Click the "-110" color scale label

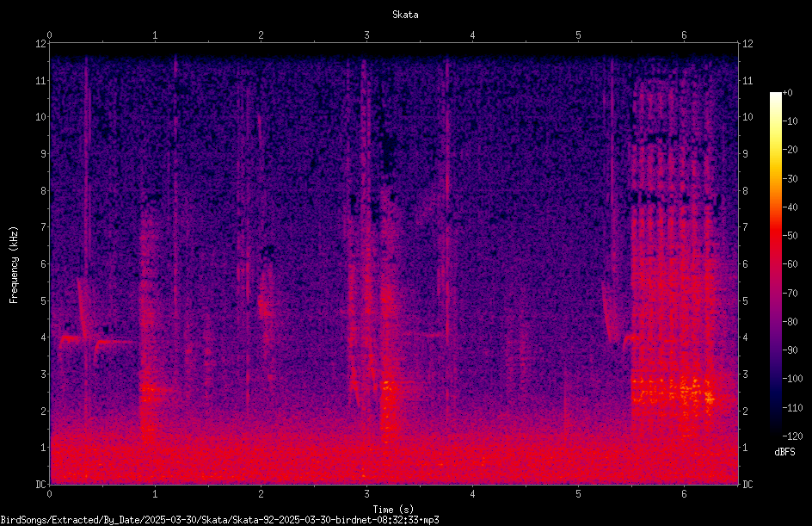point(792,408)
